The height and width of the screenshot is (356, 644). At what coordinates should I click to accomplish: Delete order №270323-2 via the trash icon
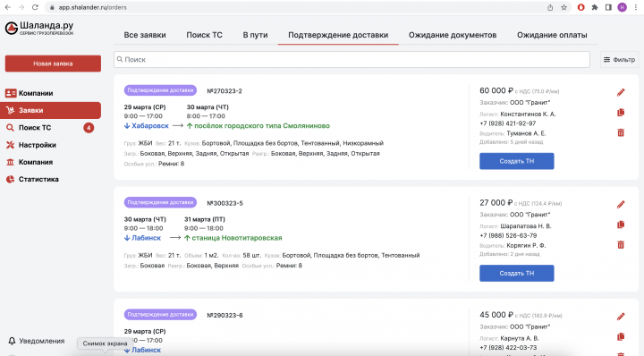pyautogui.click(x=621, y=132)
